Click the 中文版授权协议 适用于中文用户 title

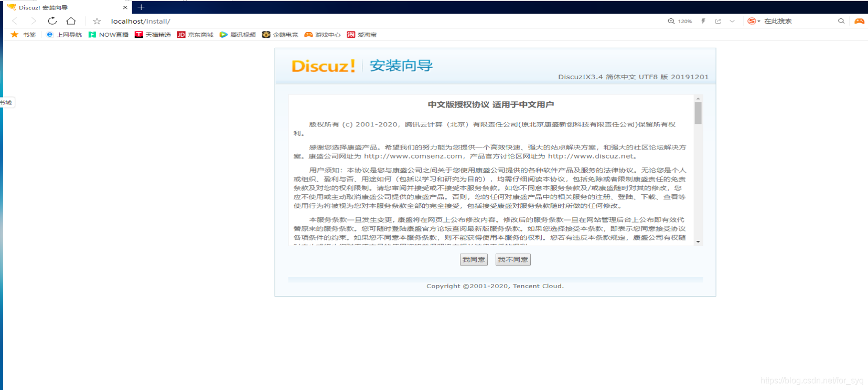[x=491, y=104]
